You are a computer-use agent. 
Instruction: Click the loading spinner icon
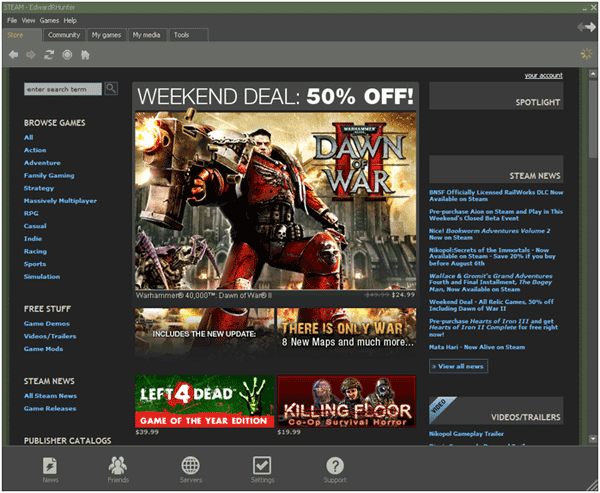click(x=586, y=54)
